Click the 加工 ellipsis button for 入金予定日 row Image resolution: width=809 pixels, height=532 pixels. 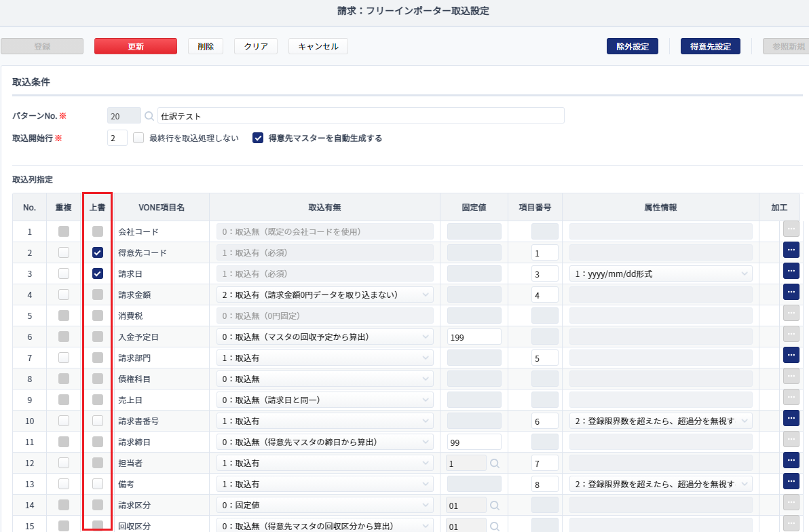point(791,334)
